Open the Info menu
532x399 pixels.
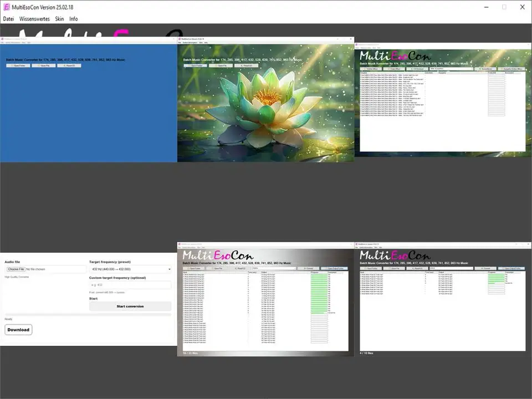73,18
